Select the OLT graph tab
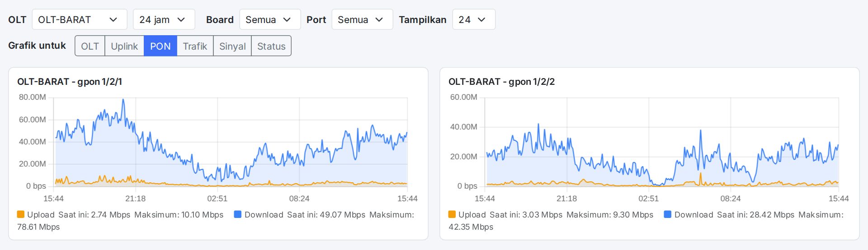Screen dimensions: 868x250 90,46
